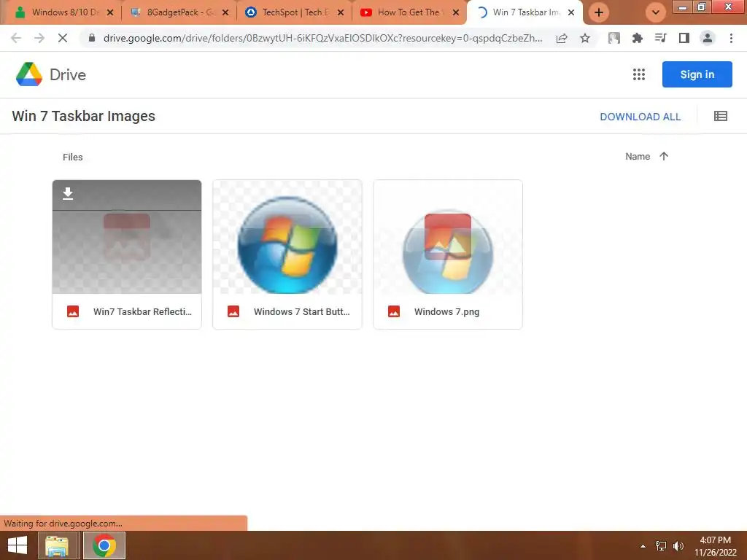747x560 pixels.
Task: Click image file icon beside Win7 Taskbar Reflecti...
Action: (73, 311)
